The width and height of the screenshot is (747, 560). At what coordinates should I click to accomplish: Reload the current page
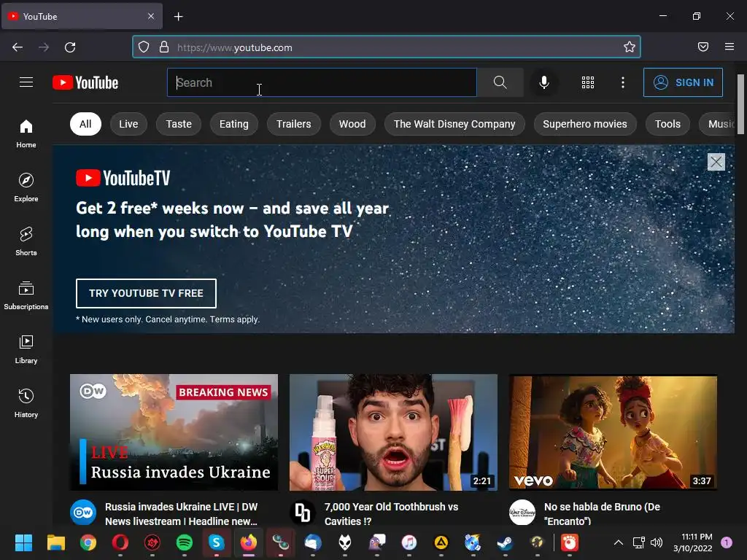click(70, 47)
